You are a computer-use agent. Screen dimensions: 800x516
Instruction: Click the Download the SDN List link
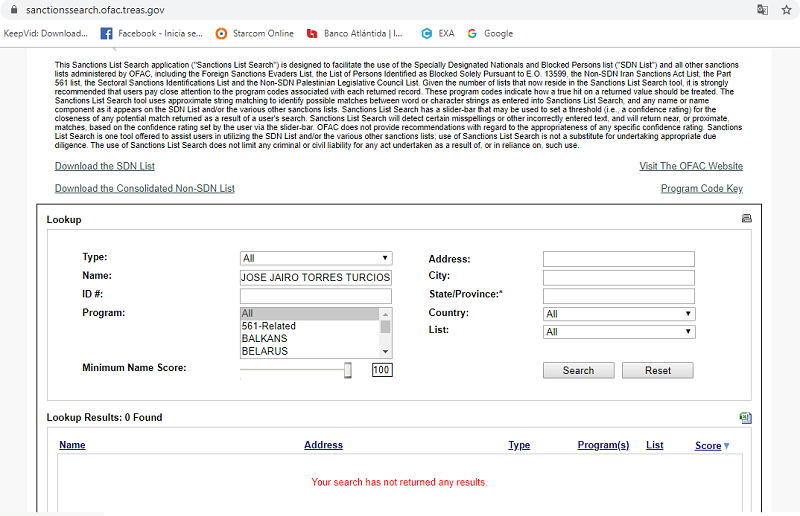(x=105, y=166)
